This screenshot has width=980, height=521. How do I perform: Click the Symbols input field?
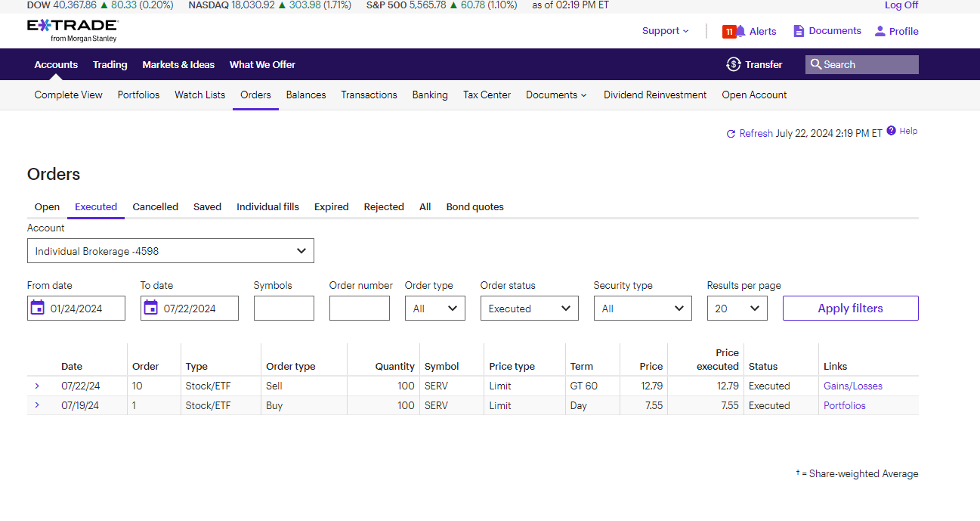(283, 309)
